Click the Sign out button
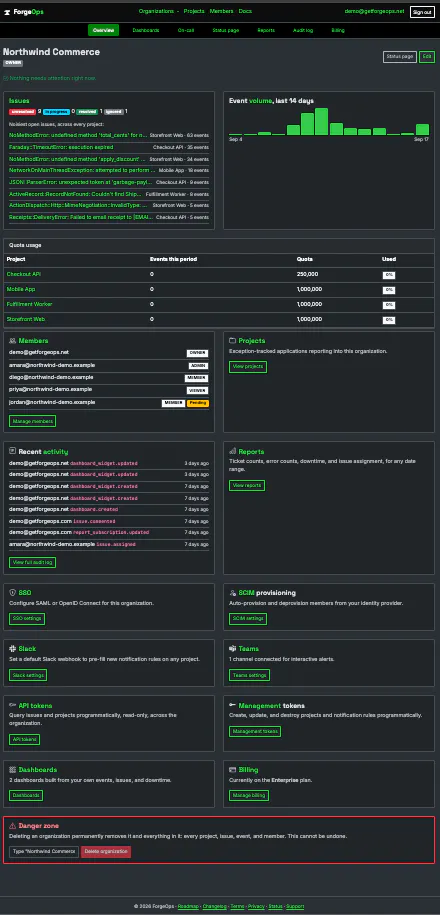Viewport: 440px width, 915px height. click(422, 12)
